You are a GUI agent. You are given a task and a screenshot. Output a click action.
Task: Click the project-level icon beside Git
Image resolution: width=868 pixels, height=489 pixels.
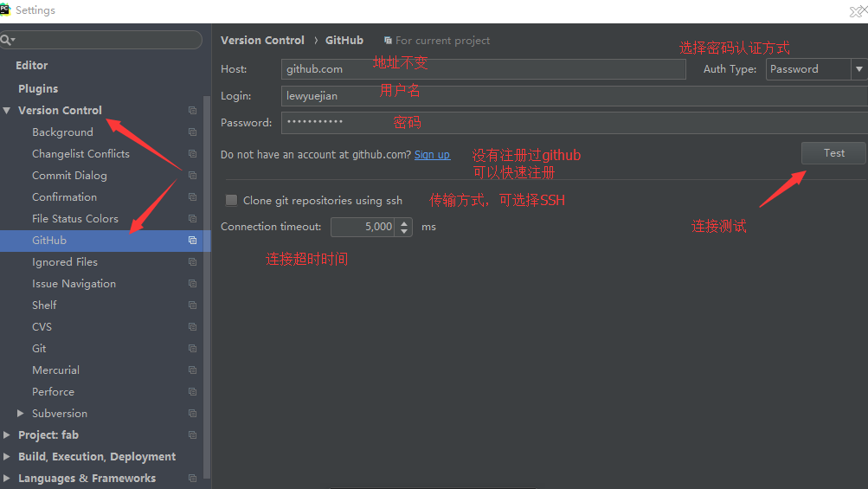click(x=192, y=348)
